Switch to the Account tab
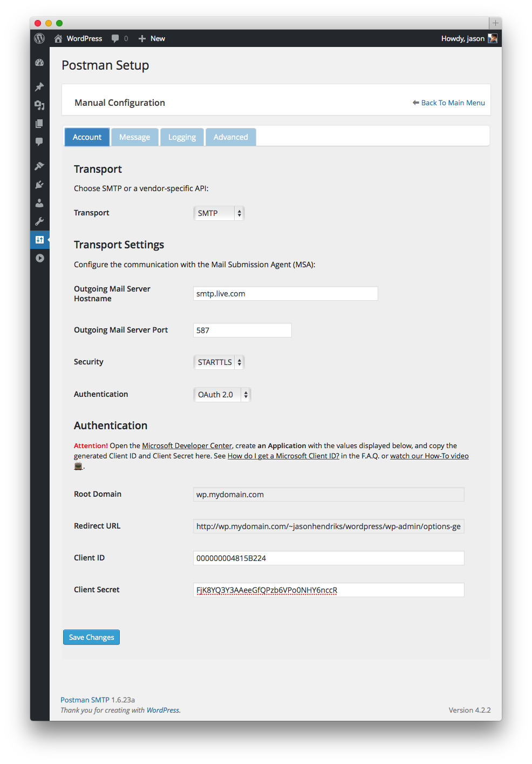This screenshot has width=532, height=764. pos(87,137)
